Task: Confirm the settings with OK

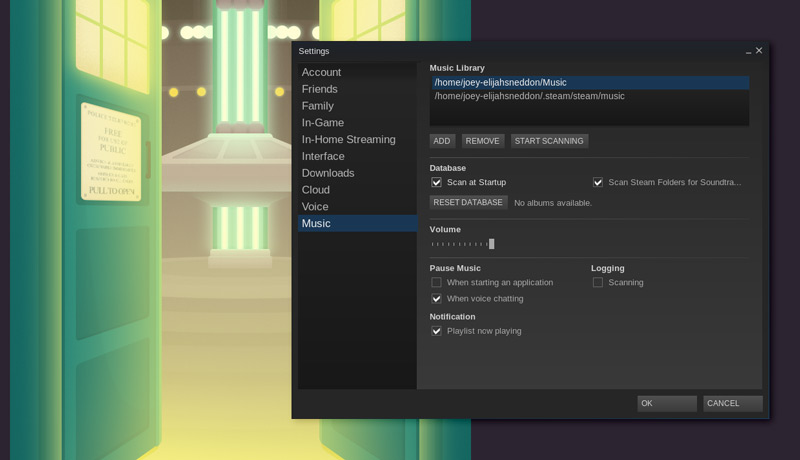Action: (x=666, y=404)
